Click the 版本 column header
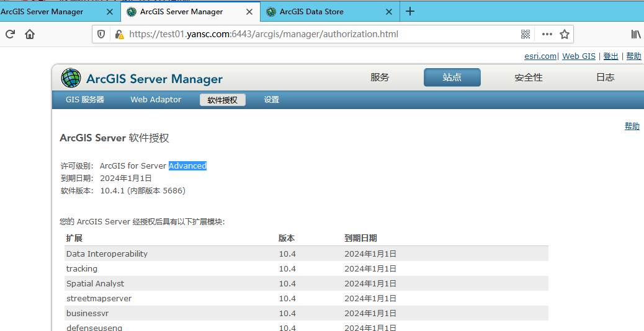 (x=287, y=238)
